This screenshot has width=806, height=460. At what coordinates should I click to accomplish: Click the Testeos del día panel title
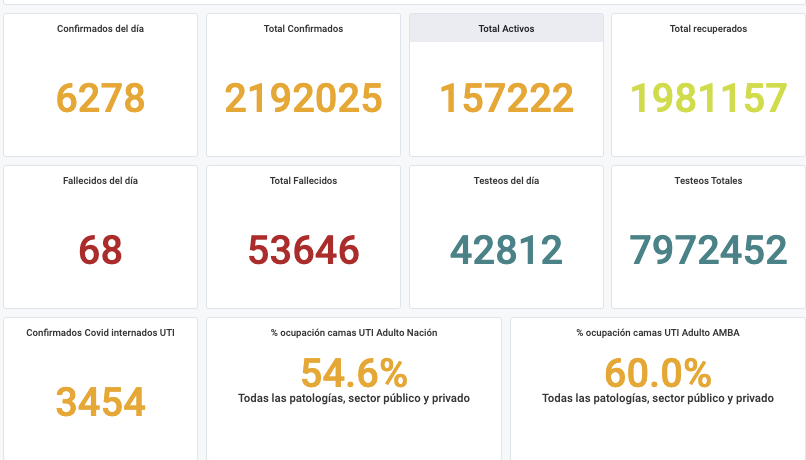pos(506,181)
